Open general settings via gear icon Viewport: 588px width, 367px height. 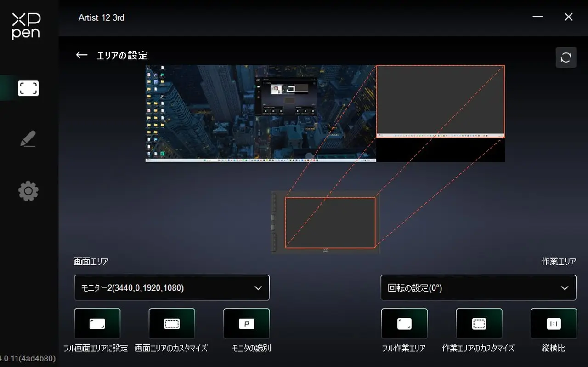click(28, 190)
